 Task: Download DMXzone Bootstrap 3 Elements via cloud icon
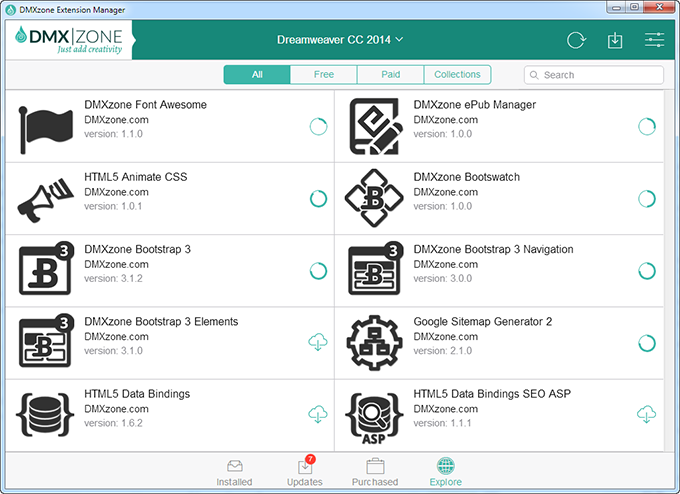click(318, 342)
